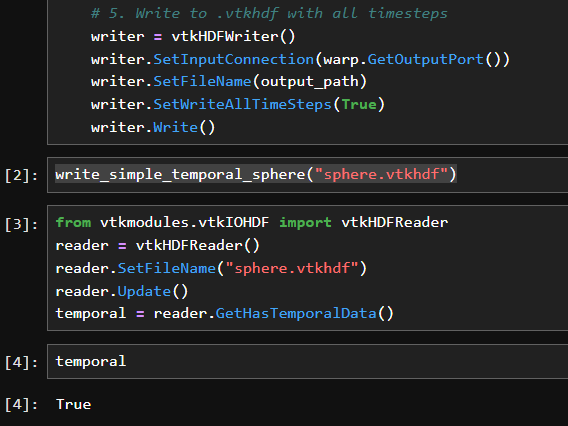Select cell 3 via its [3] prompt

coord(21,224)
